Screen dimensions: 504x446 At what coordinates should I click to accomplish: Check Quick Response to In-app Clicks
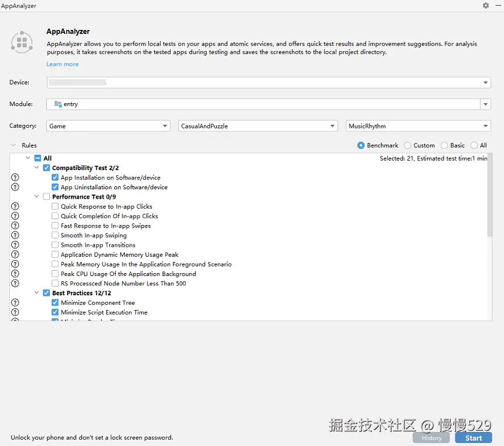coord(55,206)
